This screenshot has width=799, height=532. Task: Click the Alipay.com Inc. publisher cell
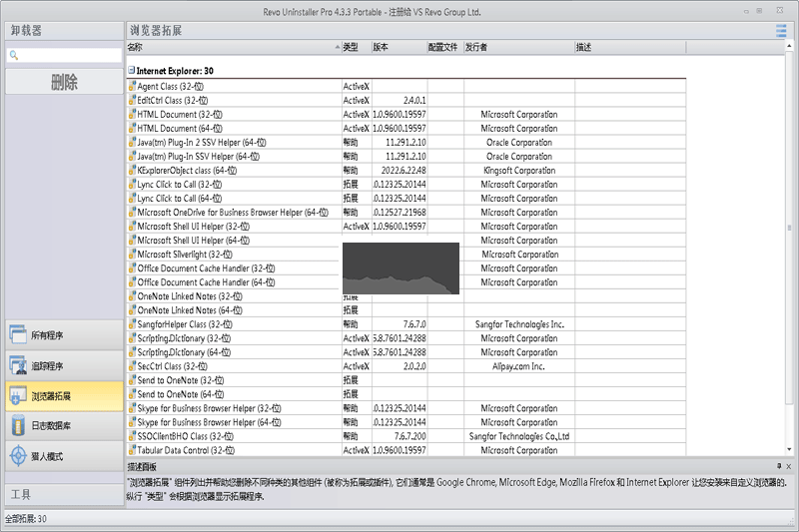[x=518, y=366]
